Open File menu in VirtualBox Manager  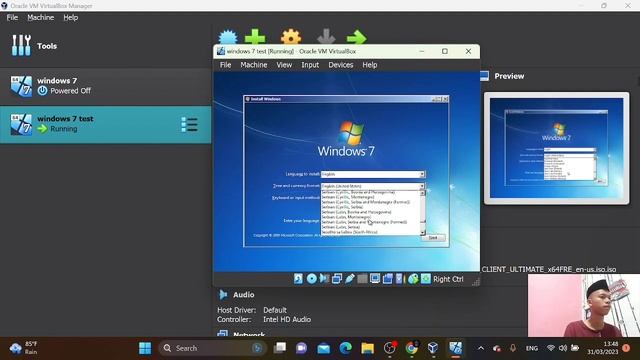click(x=12, y=18)
